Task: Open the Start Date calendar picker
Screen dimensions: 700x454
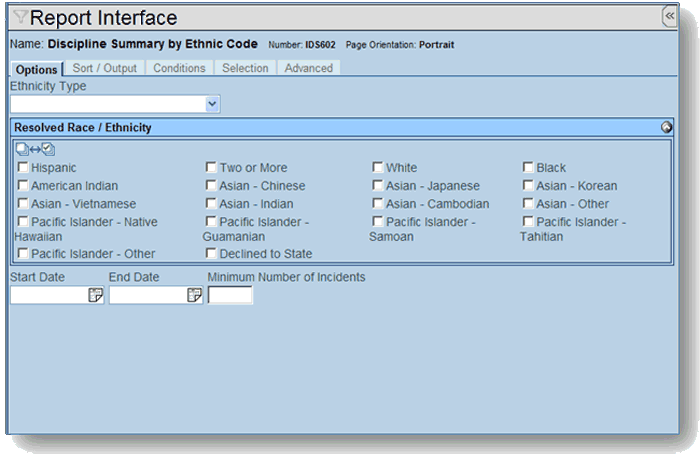Action: pos(96,295)
